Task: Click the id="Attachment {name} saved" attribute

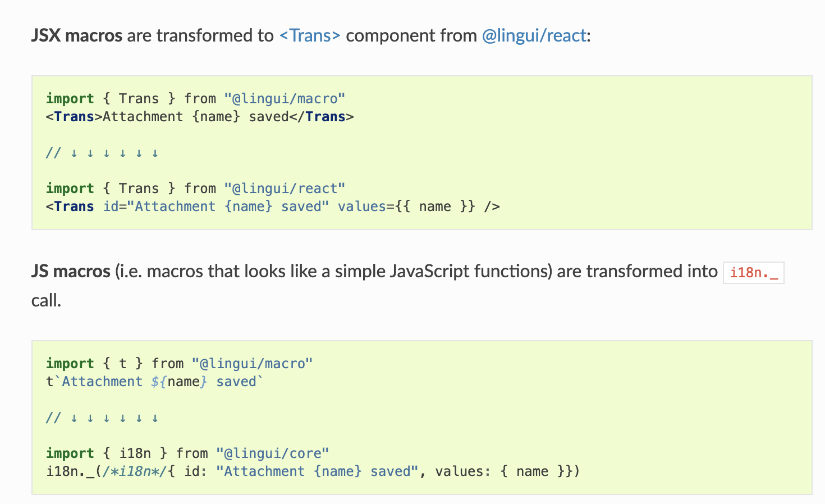Action: (216, 207)
